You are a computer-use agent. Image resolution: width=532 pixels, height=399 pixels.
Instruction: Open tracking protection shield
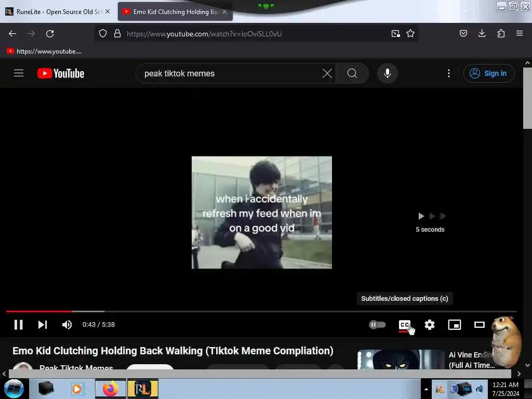tap(103, 34)
